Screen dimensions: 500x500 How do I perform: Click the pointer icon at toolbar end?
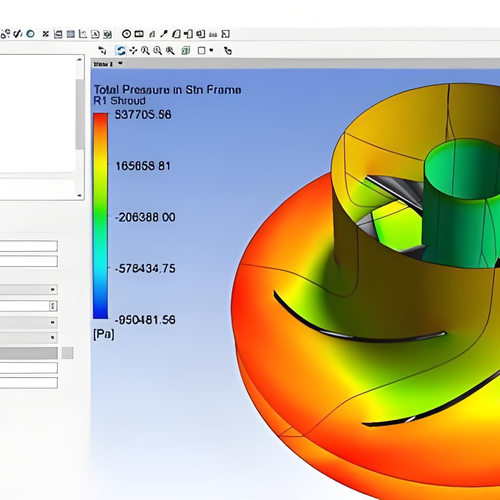pos(228,51)
